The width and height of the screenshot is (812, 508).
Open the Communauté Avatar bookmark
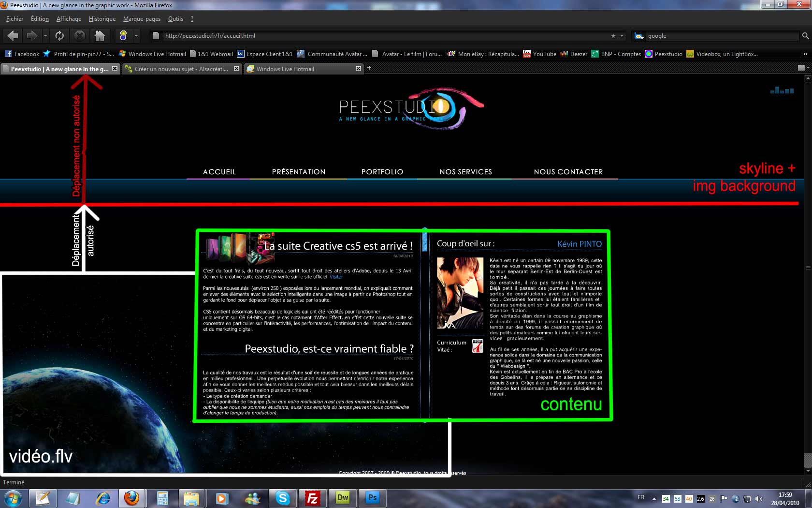pyautogui.click(x=332, y=54)
